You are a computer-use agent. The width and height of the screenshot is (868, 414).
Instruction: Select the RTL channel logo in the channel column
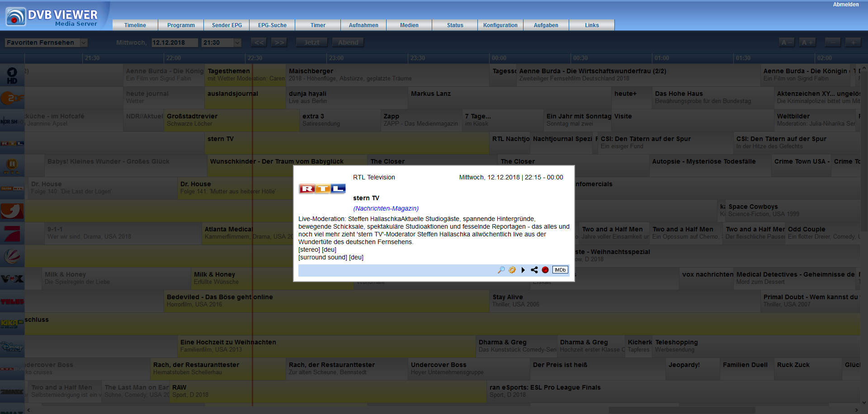[12, 143]
